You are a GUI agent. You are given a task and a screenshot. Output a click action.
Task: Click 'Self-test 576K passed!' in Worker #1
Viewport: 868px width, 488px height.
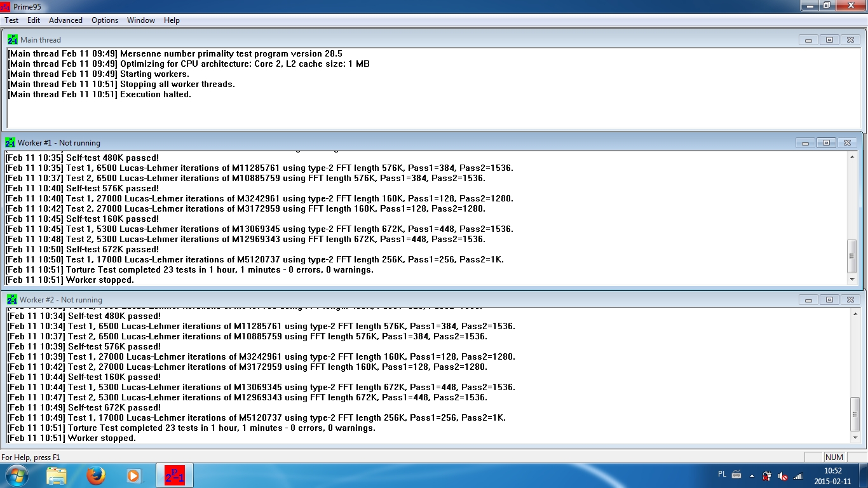coord(82,189)
